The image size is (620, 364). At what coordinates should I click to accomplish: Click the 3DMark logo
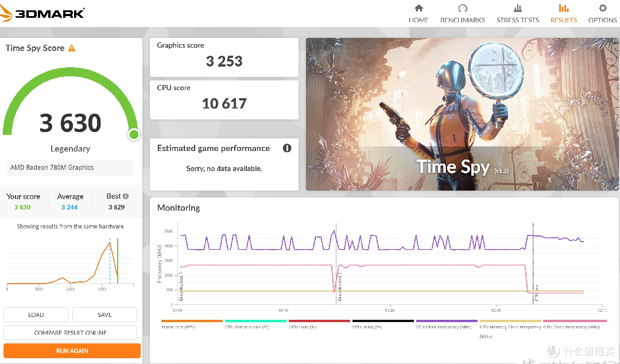pyautogui.click(x=42, y=13)
